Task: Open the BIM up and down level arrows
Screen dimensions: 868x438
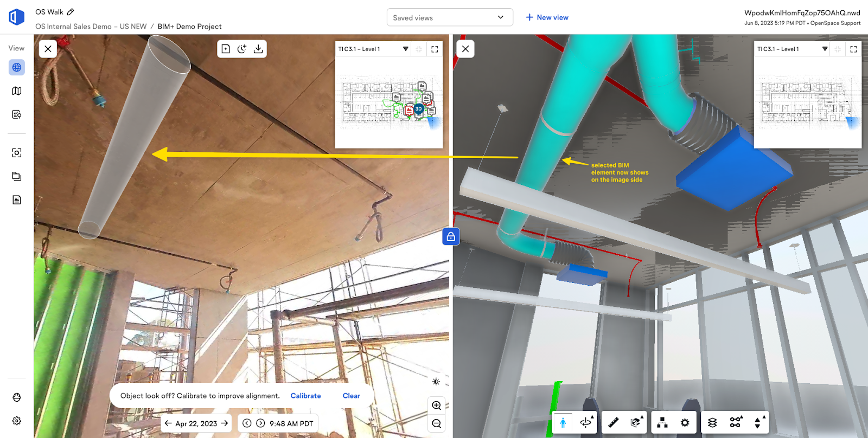Action: coord(759,423)
